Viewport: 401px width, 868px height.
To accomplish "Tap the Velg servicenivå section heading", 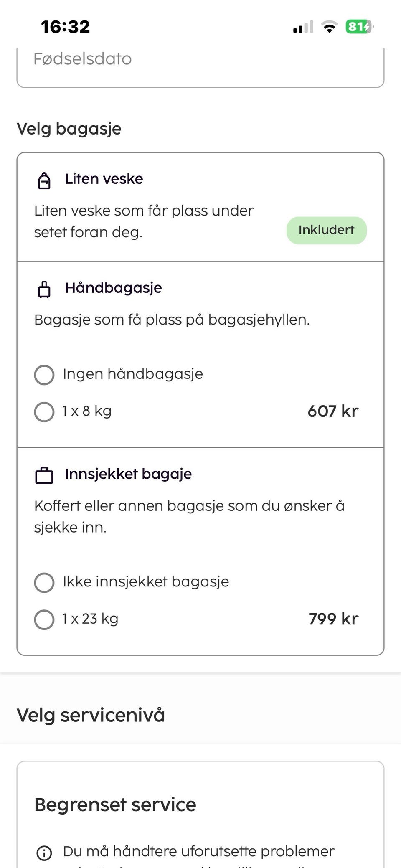I will coord(91,715).
